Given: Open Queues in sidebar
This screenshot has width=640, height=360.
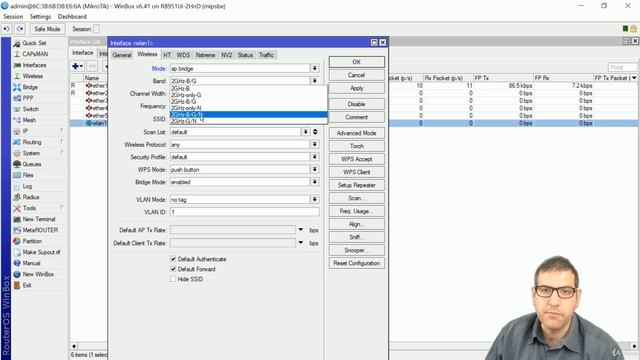Looking at the screenshot, I should pos(31,164).
